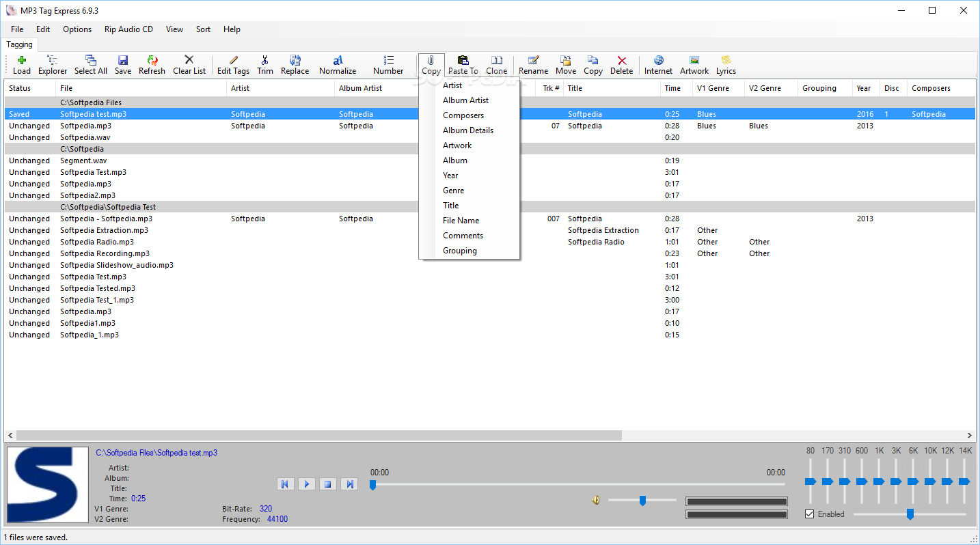Open the Rip Audio CD menu
980x545 pixels.
tap(128, 29)
